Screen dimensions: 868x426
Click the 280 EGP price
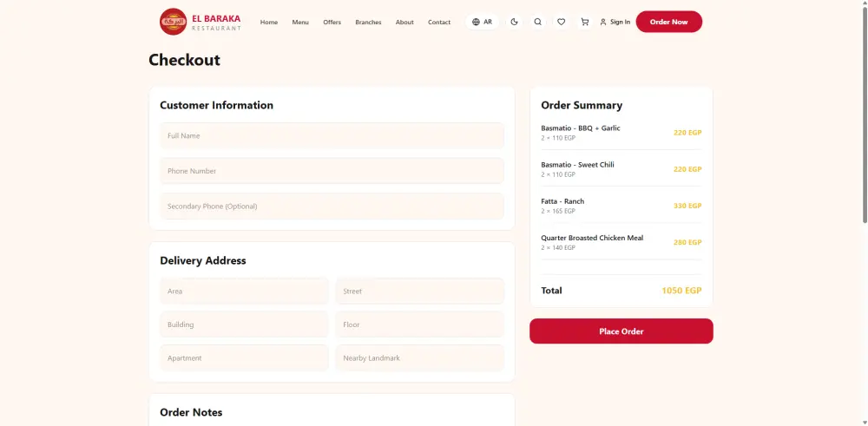(687, 242)
